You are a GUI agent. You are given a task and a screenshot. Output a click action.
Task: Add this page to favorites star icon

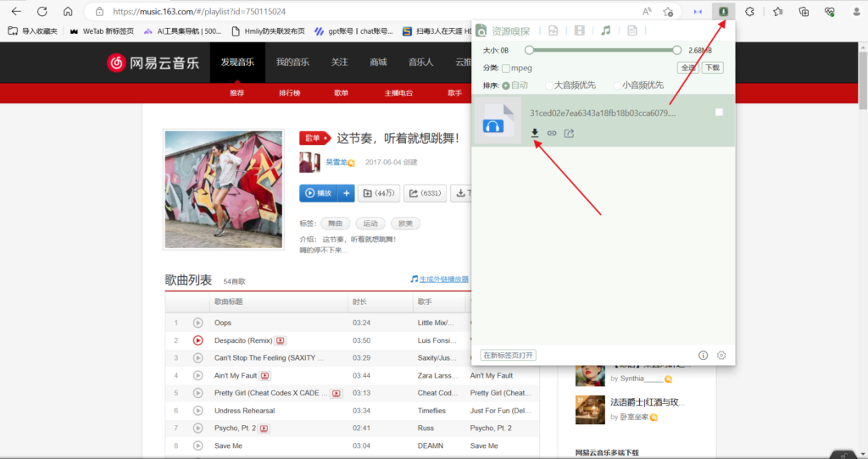(668, 12)
